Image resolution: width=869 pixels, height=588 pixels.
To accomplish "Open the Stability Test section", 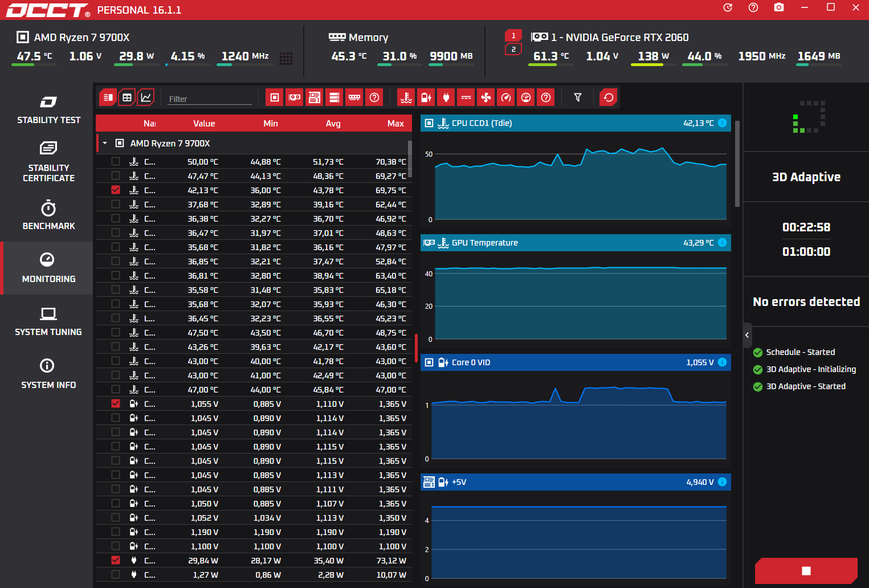I will (x=48, y=110).
